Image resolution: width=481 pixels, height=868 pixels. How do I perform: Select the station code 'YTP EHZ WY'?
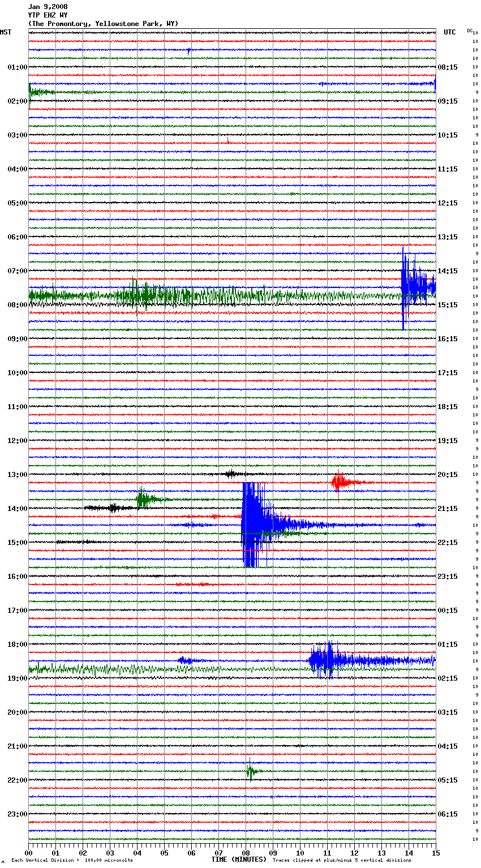(x=48, y=15)
